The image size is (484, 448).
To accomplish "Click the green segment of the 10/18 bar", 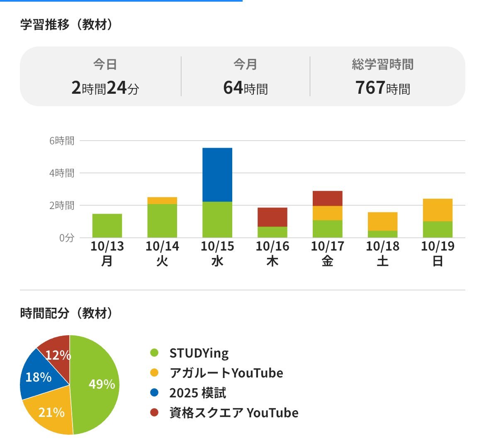I will 382,234.
